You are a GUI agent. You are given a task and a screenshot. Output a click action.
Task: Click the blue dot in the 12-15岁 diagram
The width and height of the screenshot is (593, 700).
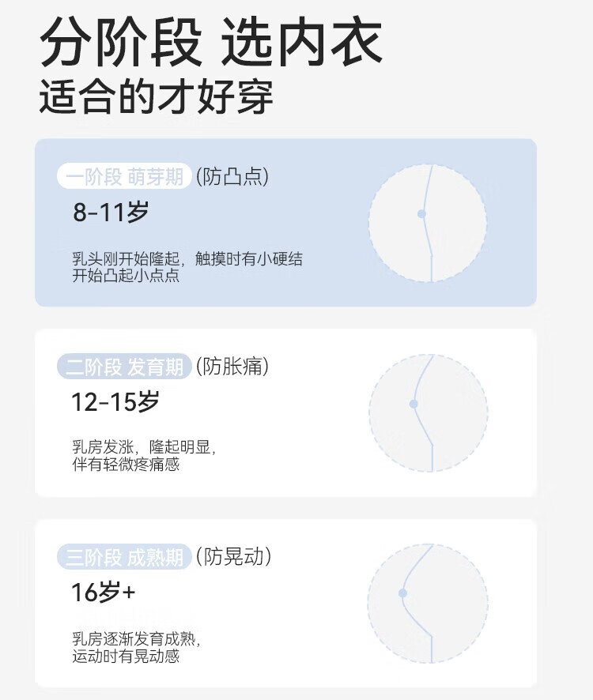(x=414, y=404)
